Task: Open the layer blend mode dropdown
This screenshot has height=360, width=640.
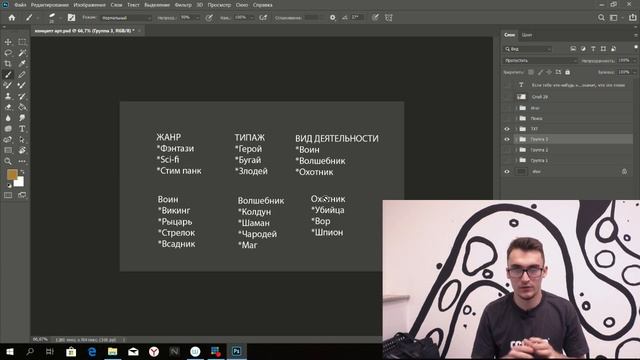Action: tap(541, 60)
